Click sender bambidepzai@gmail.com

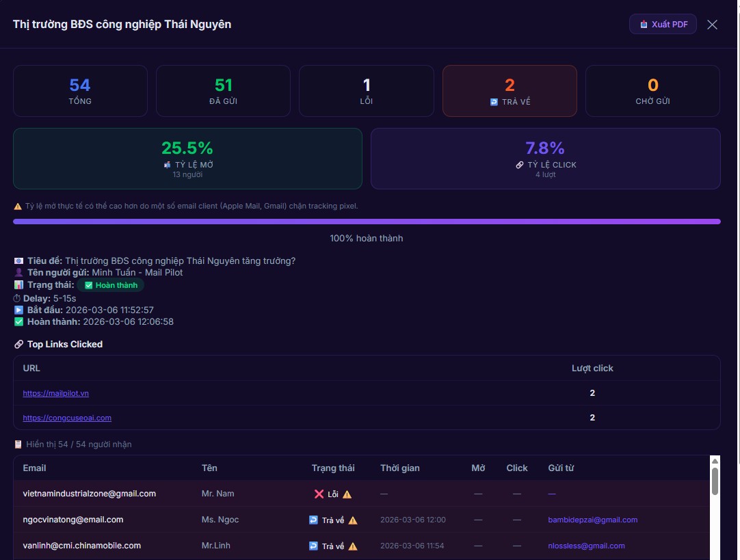pyautogui.click(x=592, y=520)
